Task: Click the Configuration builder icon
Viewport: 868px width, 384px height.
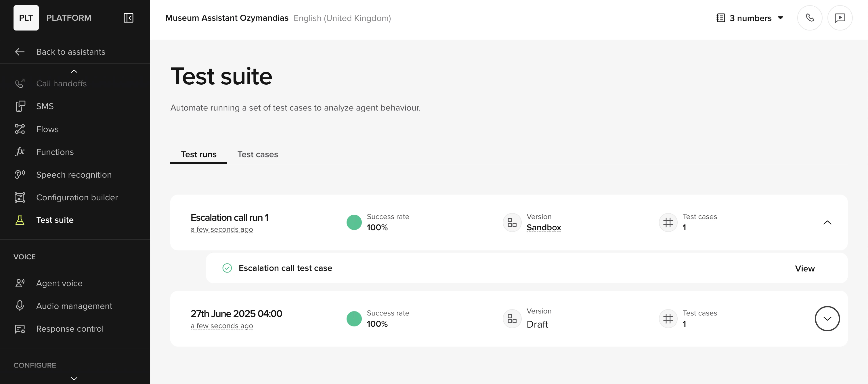Action: click(x=20, y=197)
